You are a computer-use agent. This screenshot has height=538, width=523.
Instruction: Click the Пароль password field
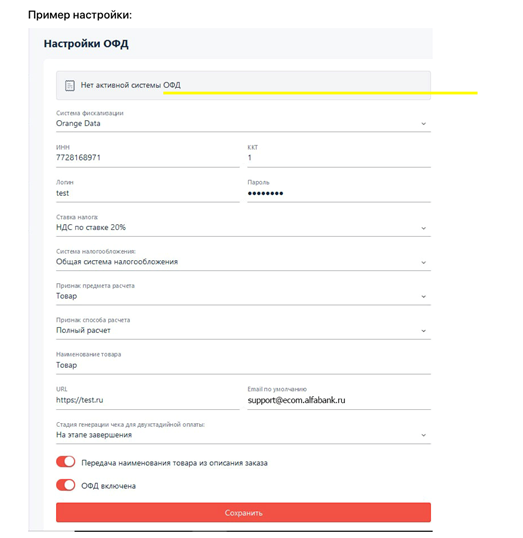click(339, 191)
